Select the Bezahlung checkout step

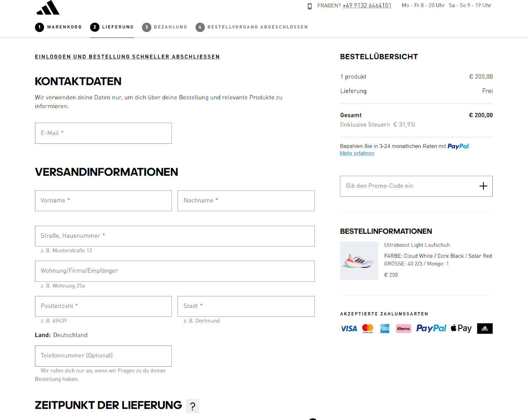[x=165, y=27]
